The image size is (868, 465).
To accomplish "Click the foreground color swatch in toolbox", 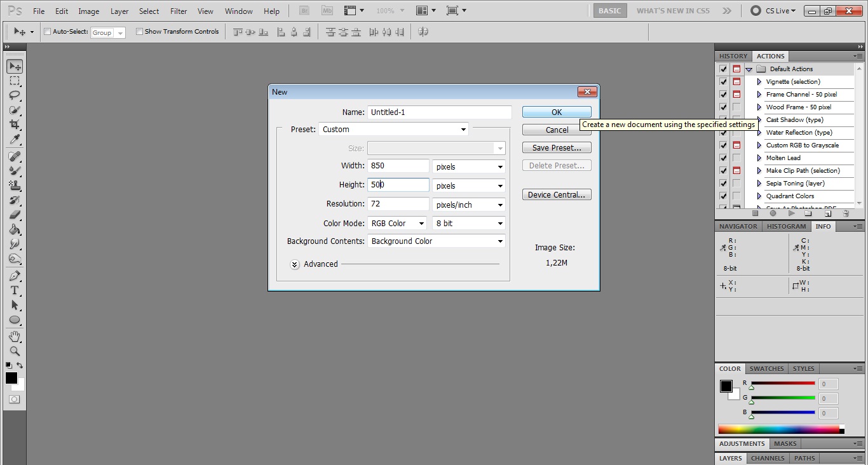I will [x=11, y=378].
